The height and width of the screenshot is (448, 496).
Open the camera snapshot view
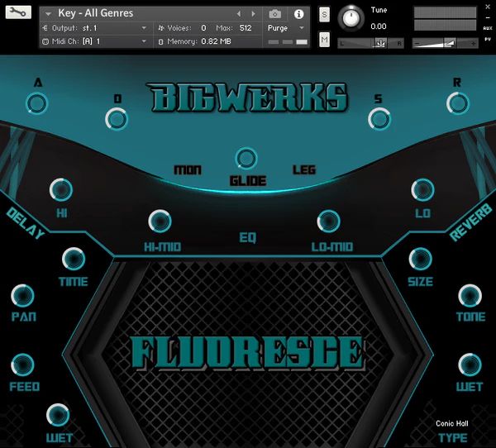pyautogui.click(x=274, y=14)
